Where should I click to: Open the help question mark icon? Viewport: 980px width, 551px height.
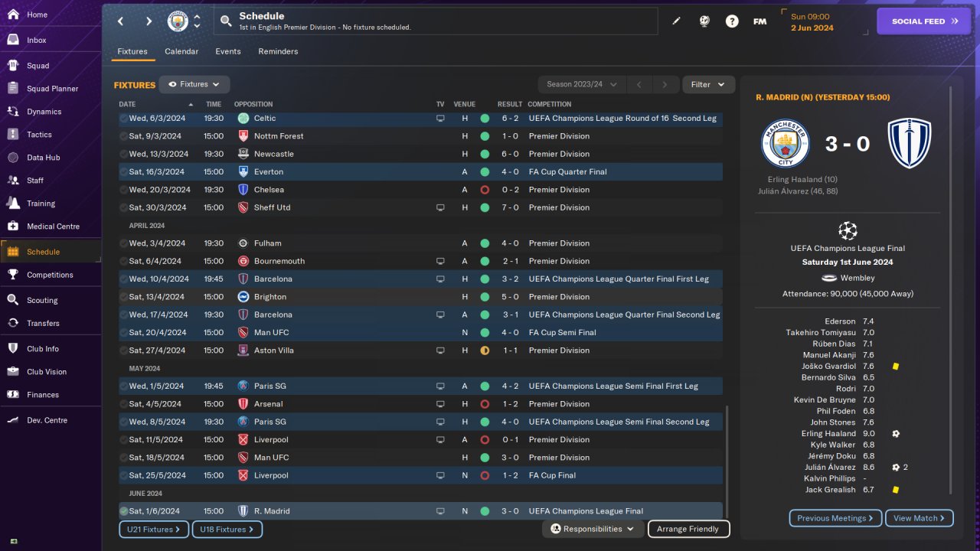[x=732, y=21]
